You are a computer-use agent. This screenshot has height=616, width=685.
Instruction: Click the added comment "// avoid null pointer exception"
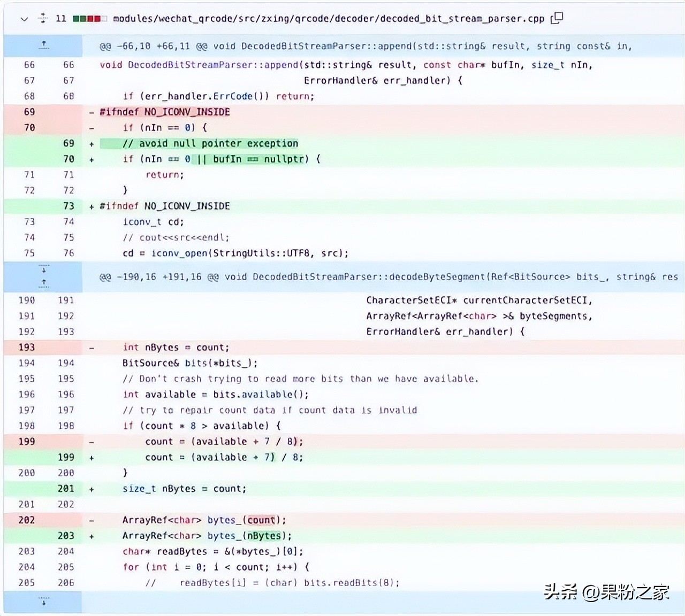pyautogui.click(x=210, y=143)
